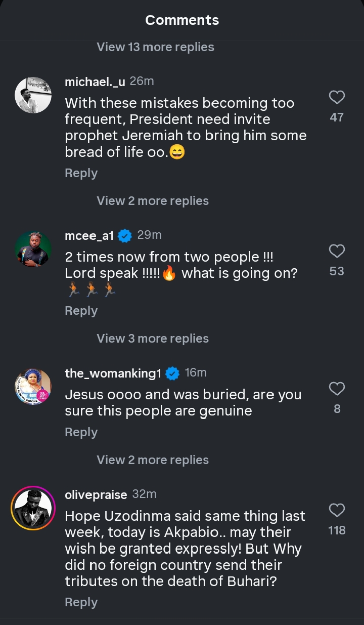The height and width of the screenshot is (625, 364).
Task: Open the_womanking1's profile avatar
Action: [x=33, y=387]
